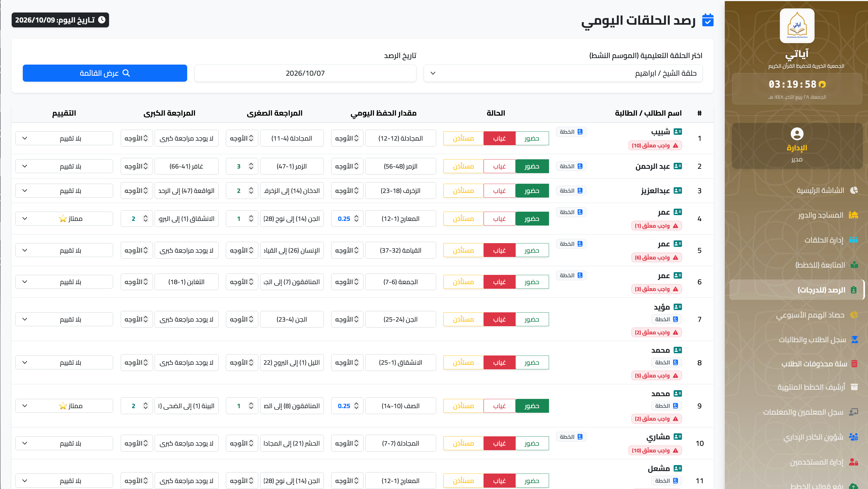
Task: Click the الإدارة user avatar icon
Action: (797, 134)
